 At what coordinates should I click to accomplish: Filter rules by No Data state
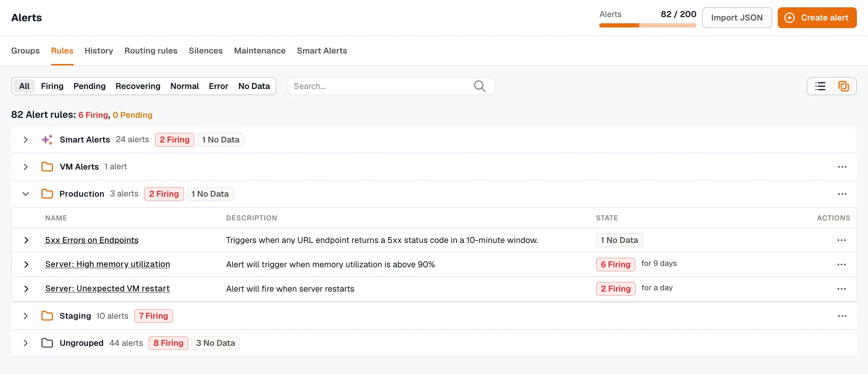pyautogui.click(x=254, y=86)
